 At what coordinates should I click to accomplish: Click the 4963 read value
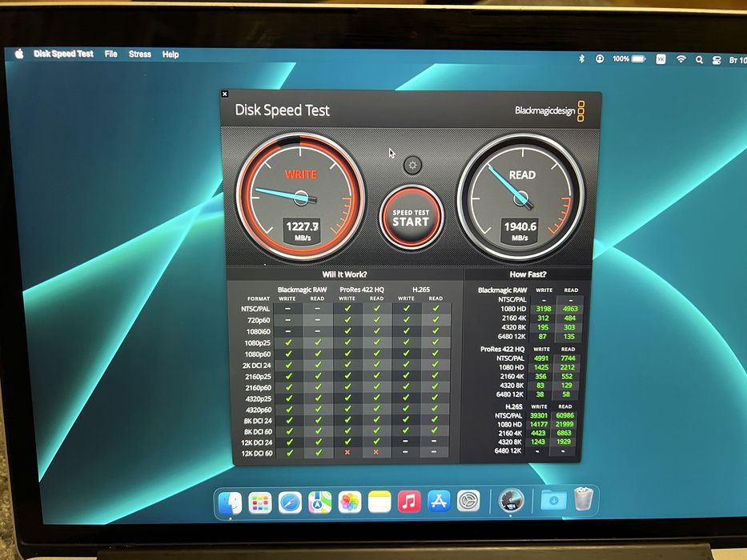(570, 309)
